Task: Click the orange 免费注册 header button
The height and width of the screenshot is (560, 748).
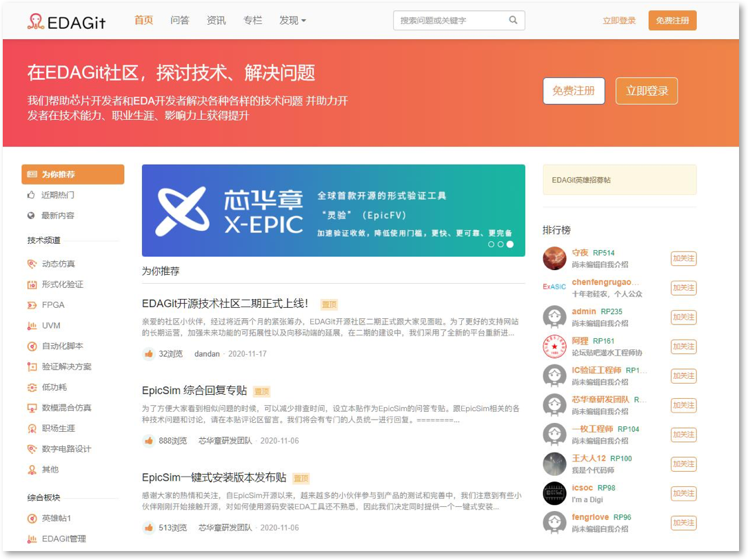Action: 672,21
